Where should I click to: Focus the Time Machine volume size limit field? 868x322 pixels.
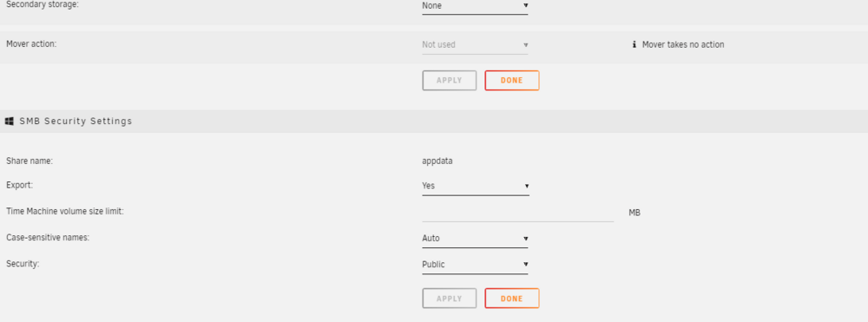pyautogui.click(x=517, y=213)
